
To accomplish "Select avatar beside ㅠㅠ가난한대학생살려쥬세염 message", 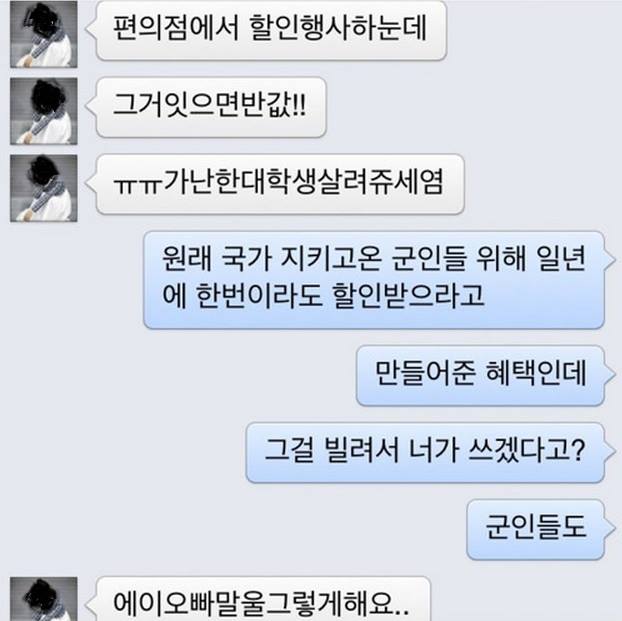I will (44, 188).
